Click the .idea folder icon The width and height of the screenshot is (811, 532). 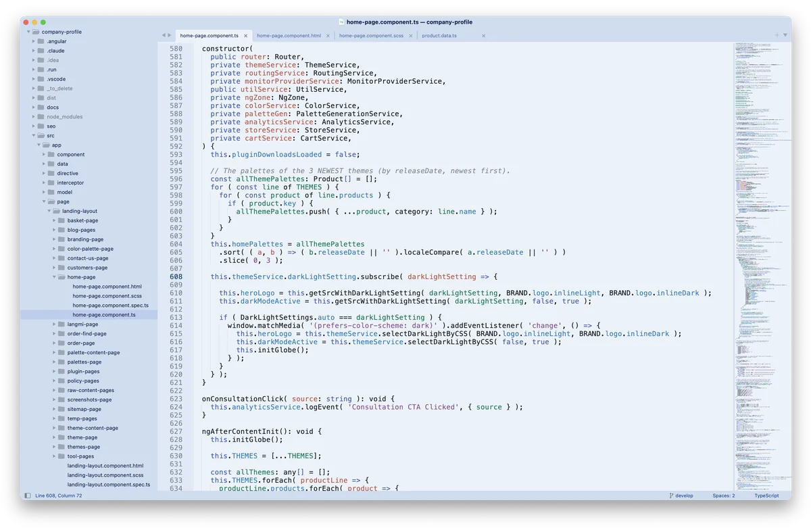[41, 60]
